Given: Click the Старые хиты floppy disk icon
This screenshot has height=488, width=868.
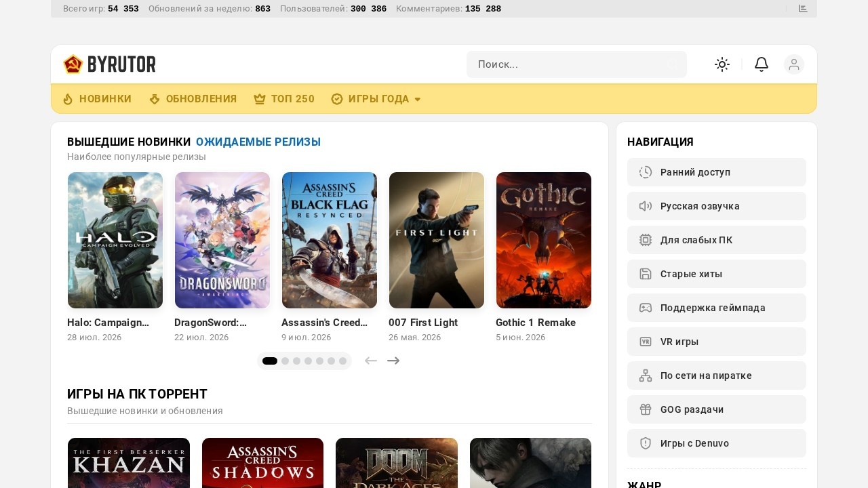Looking at the screenshot, I should [x=646, y=274].
